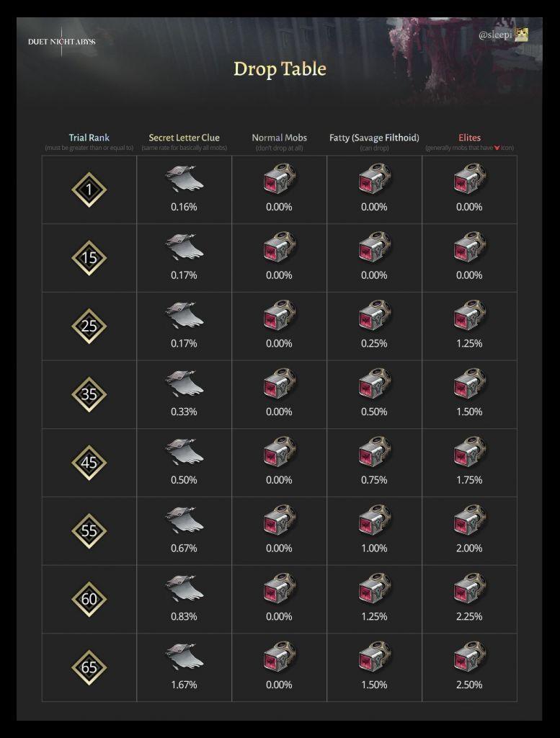Screen dimensions: 560x738
Task: Click the Trial Rank 1 diamond badge
Action: pos(89,190)
